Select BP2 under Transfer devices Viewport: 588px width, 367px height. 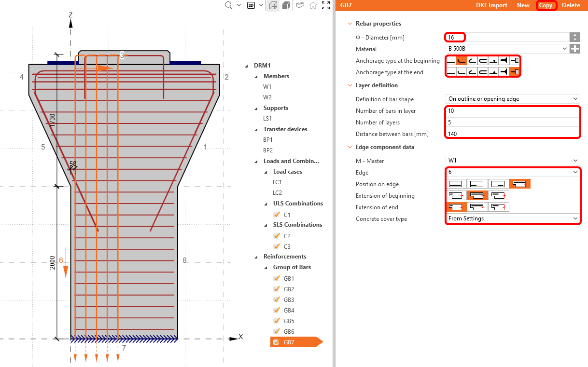click(268, 150)
